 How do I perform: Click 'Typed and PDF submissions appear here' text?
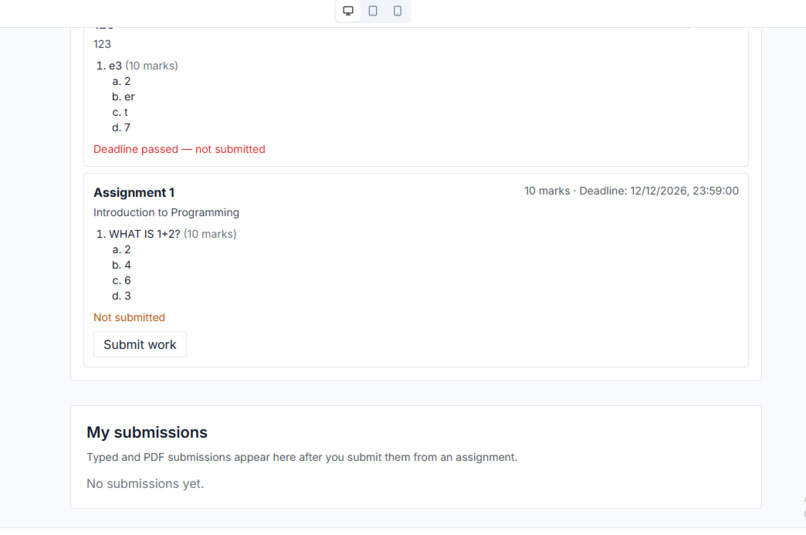(x=302, y=457)
